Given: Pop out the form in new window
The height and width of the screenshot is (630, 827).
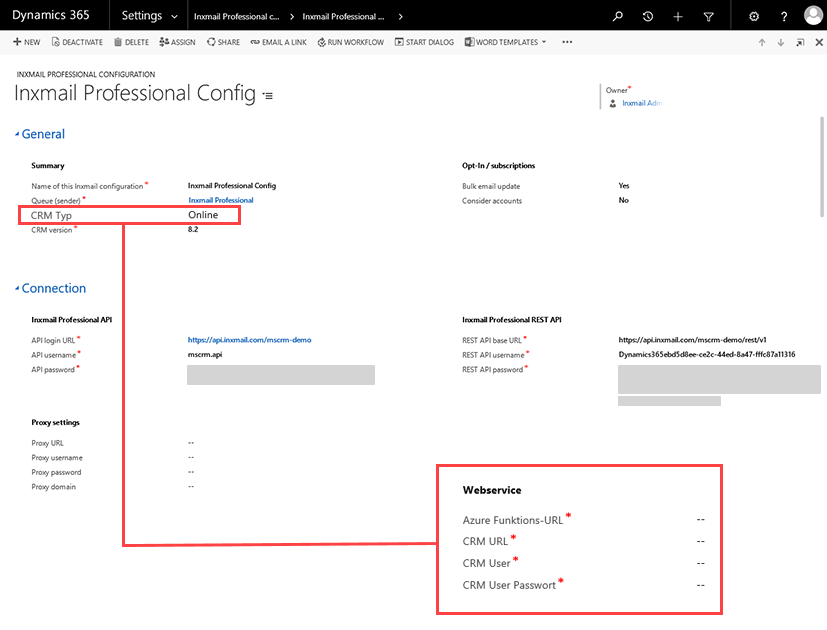Looking at the screenshot, I should 800,43.
